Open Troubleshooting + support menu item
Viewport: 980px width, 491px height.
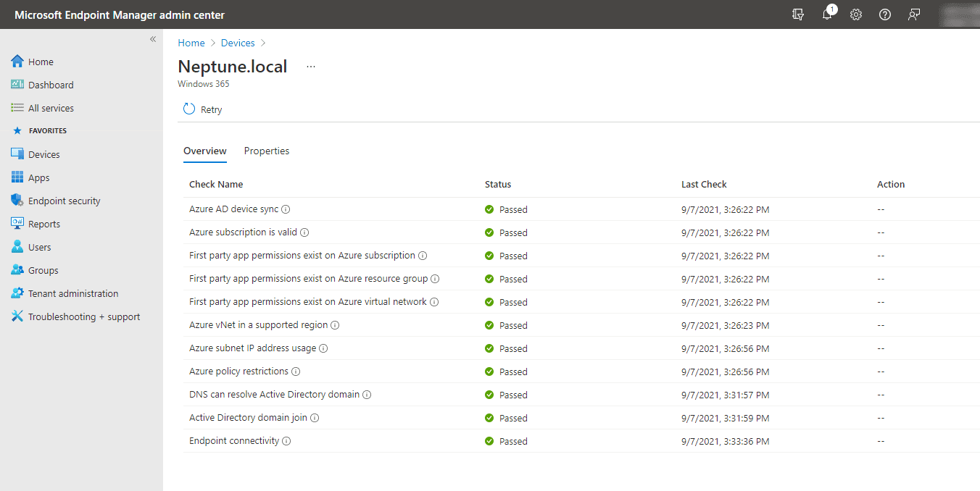[x=83, y=316]
